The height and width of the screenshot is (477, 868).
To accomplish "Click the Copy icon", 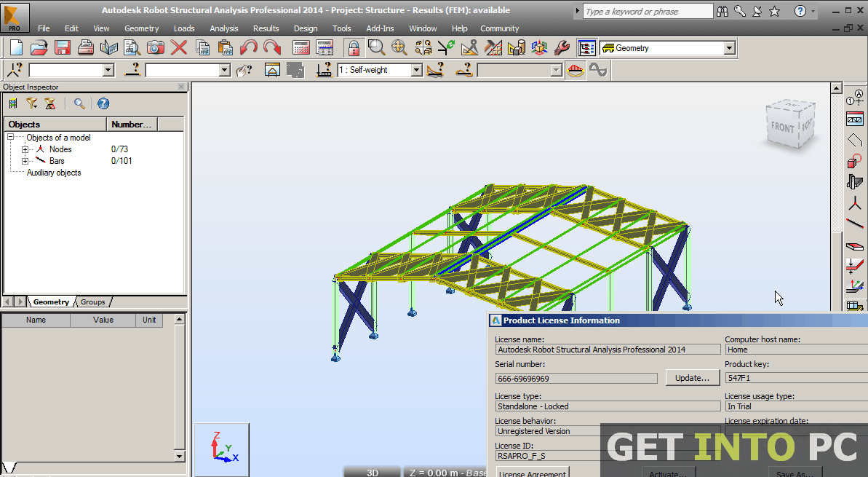I will [202, 48].
